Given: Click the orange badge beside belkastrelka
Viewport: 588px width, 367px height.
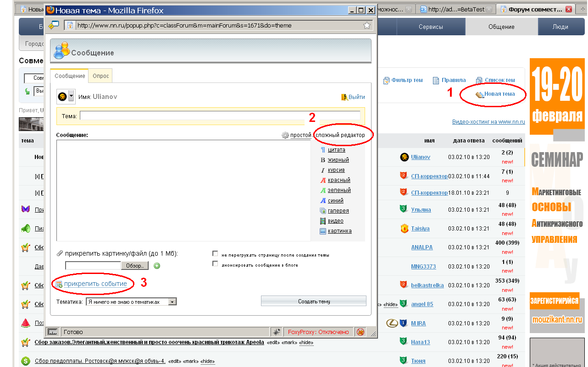Looking at the screenshot, I should tap(404, 285).
